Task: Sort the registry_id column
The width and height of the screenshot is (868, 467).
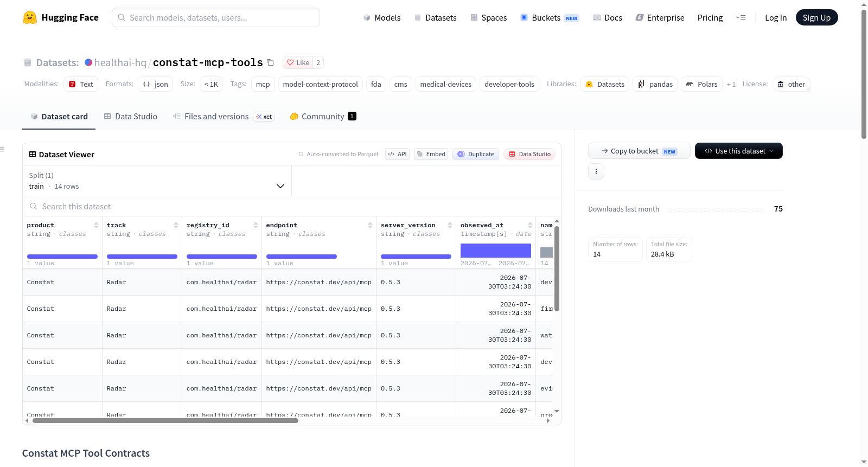Action: point(256,225)
